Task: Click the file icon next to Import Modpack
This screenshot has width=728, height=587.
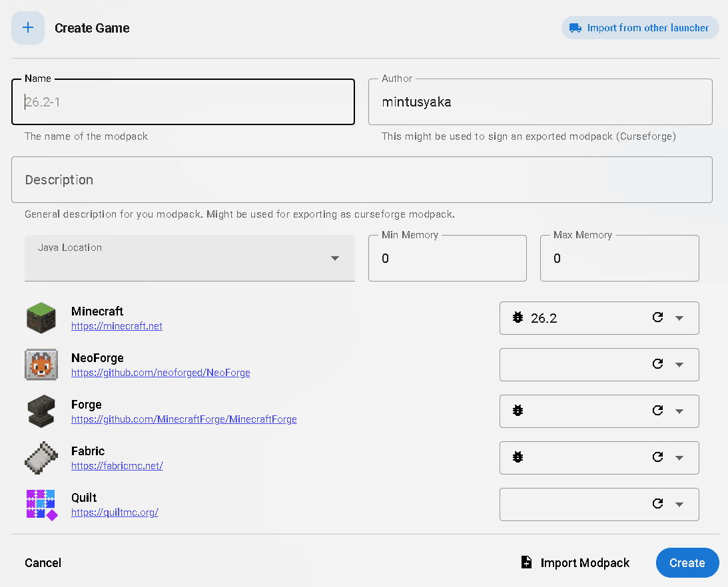Action: [526, 562]
